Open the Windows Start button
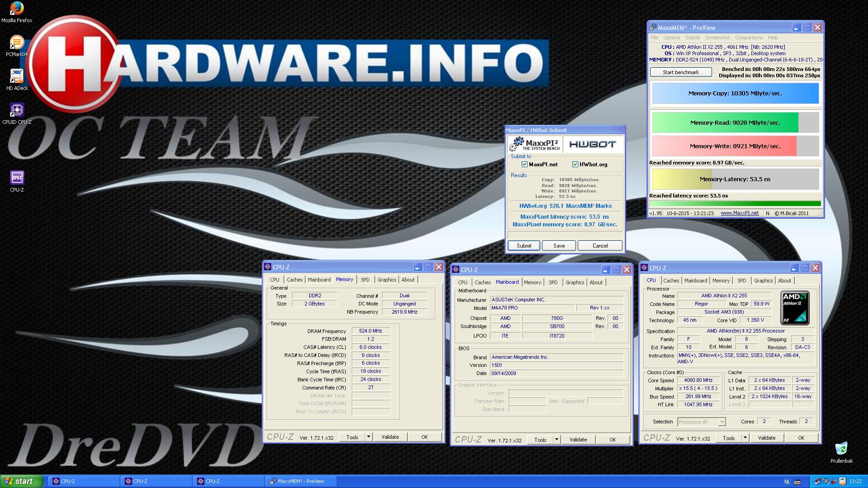This screenshot has width=868, height=488. [x=22, y=481]
